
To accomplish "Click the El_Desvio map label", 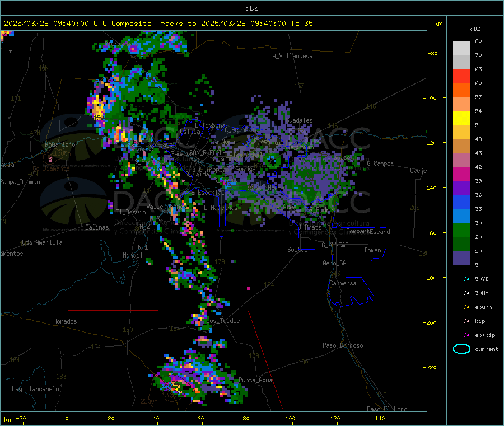I will click(131, 212).
